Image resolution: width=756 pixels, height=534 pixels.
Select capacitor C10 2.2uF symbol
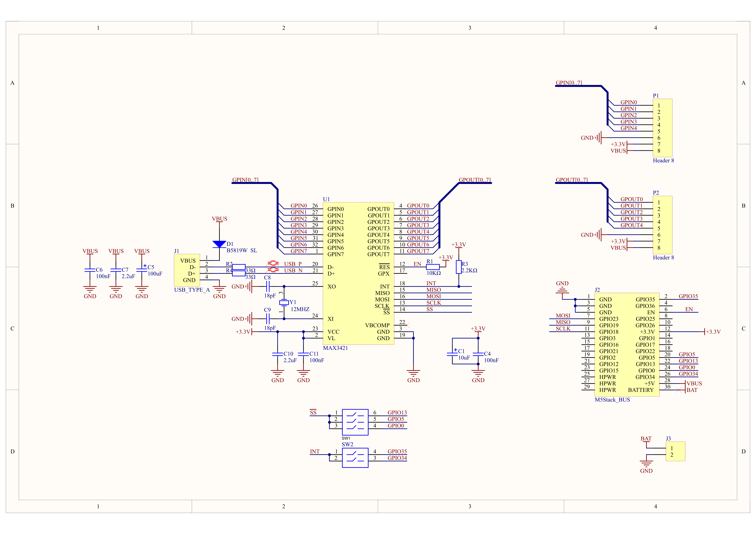(278, 354)
